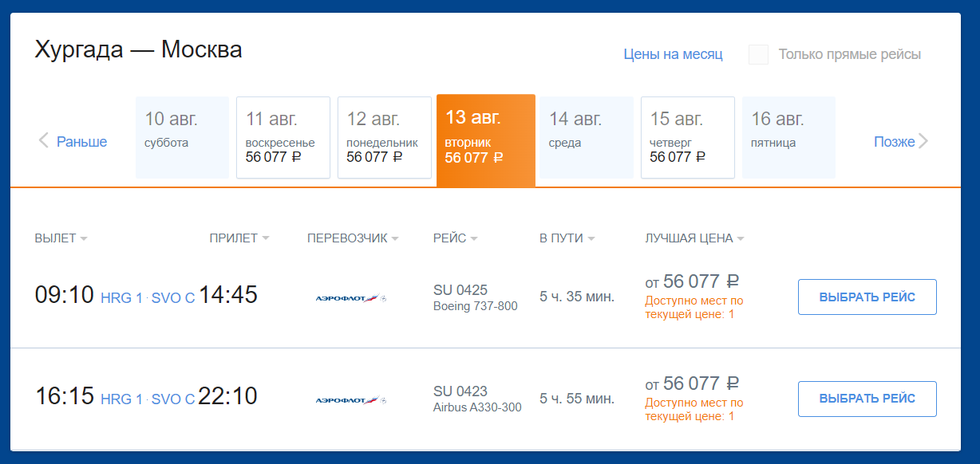Sort by Лучшая цена column

(694, 238)
